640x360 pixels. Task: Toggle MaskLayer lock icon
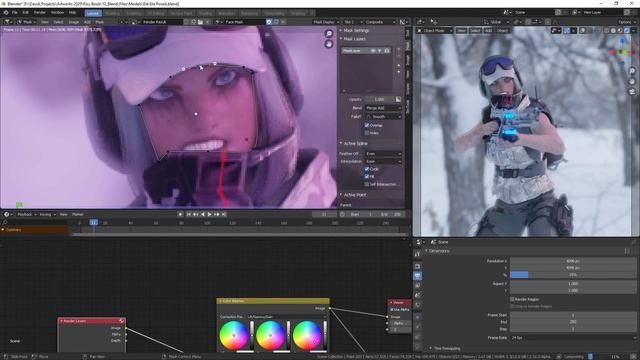387,51
